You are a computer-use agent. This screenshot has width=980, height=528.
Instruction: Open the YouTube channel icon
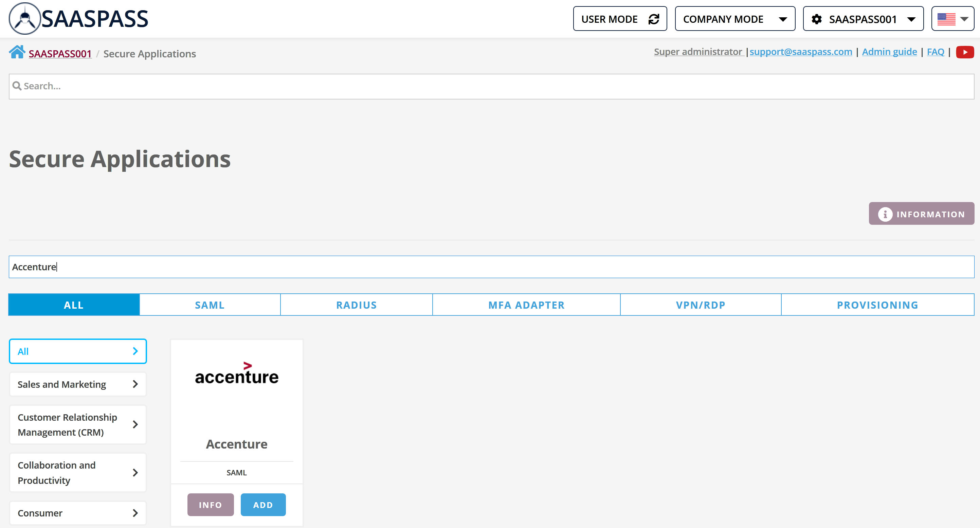point(965,52)
